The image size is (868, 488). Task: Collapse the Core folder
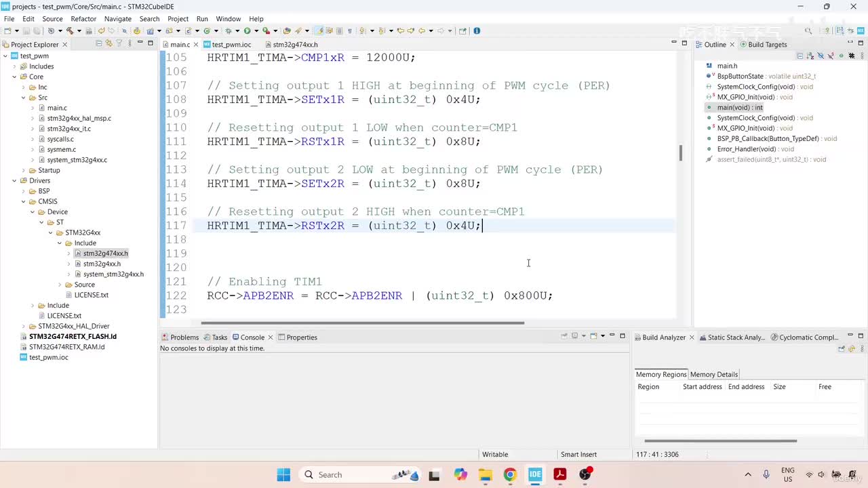(x=14, y=77)
